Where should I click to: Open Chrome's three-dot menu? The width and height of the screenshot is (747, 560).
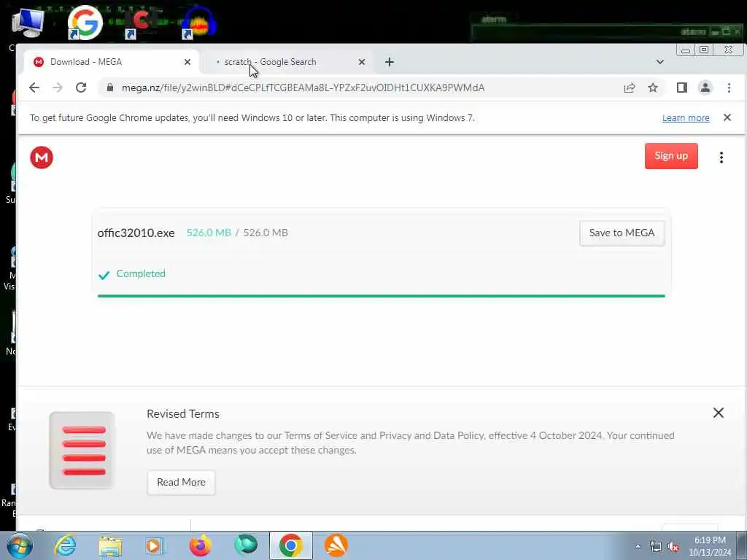729,87
